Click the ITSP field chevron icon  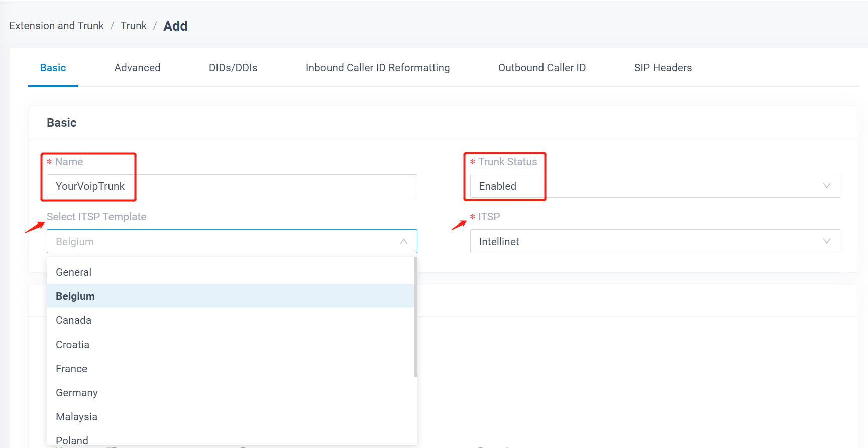(826, 242)
